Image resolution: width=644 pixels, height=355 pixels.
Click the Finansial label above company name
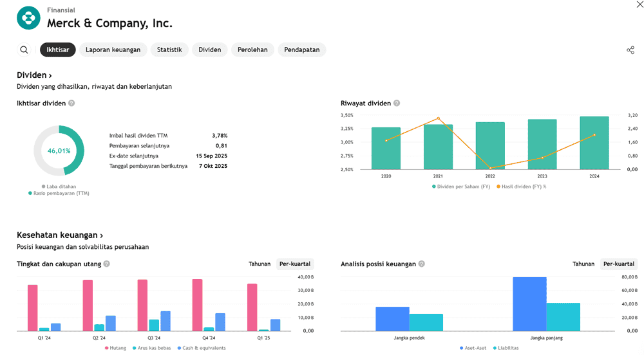coord(61,10)
